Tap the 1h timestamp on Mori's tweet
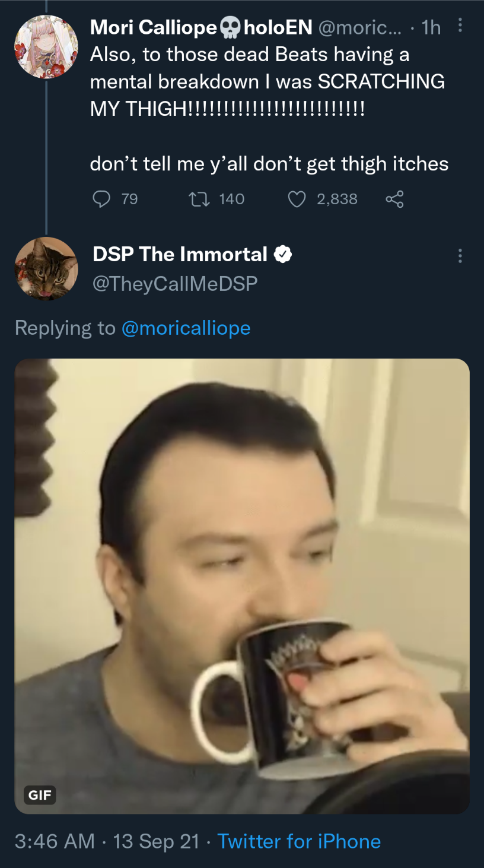Viewport: 484px width, 868px height. click(430, 27)
